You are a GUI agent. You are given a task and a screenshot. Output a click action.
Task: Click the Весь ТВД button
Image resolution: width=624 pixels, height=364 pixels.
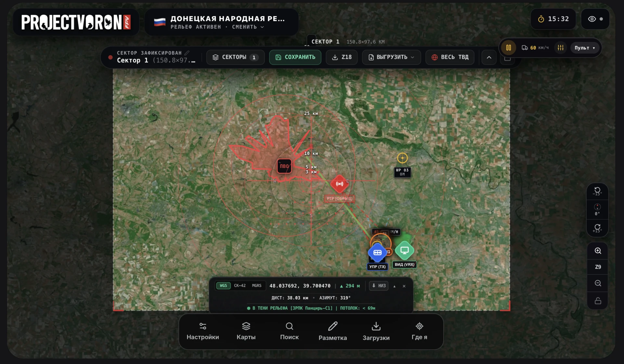450,57
